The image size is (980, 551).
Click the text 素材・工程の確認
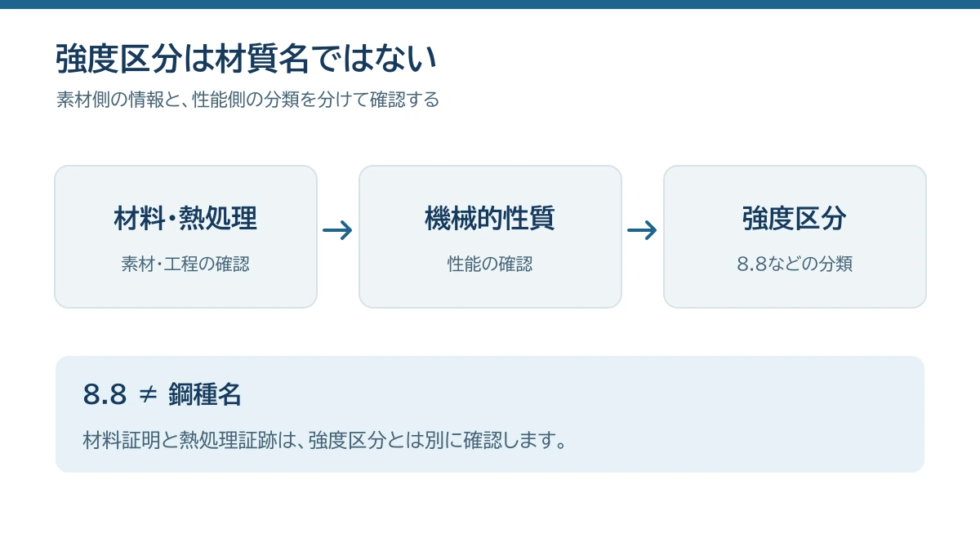[x=185, y=264]
